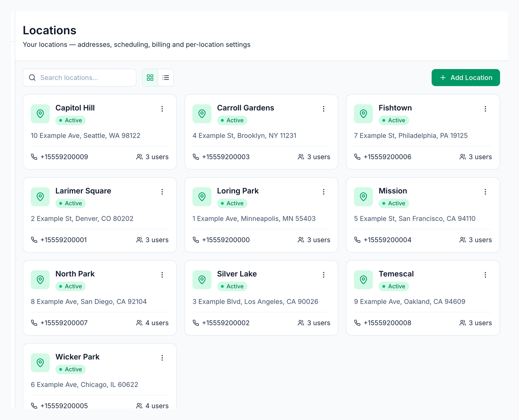Click the users icon on North Park card
Image resolution: width=519 pixels, height=420 pixels.
[139, 323]
